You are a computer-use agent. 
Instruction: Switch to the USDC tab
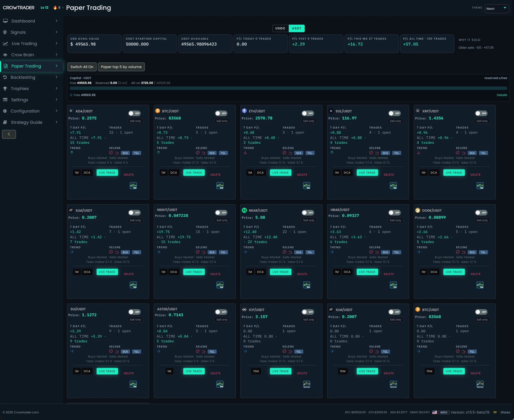(280, 28)
